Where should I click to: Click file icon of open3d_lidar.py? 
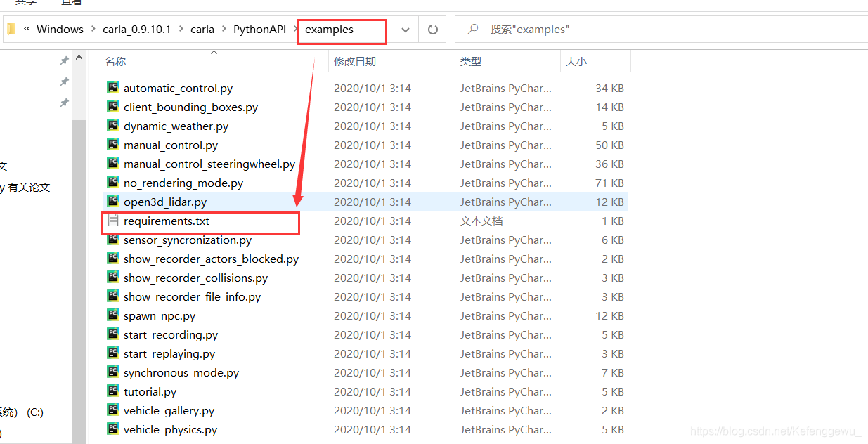[113, 202]
